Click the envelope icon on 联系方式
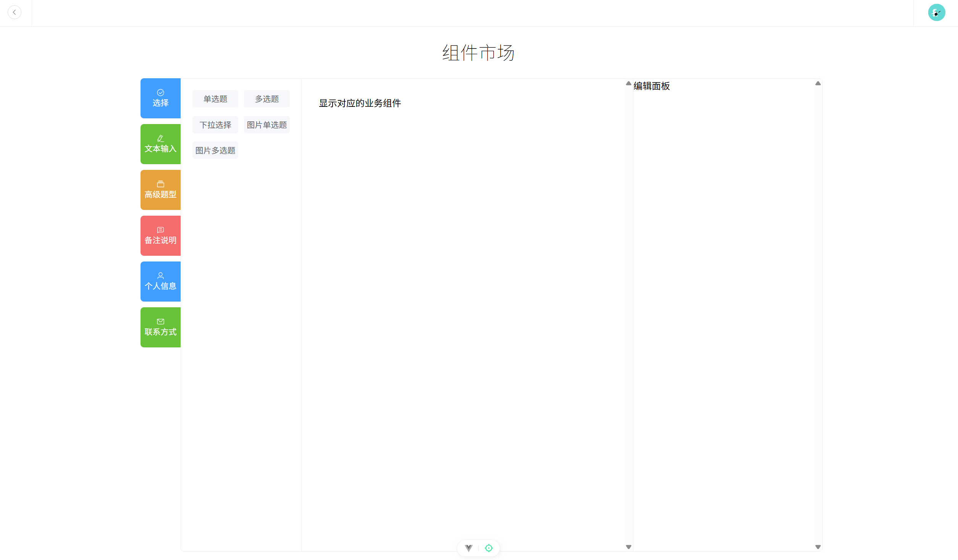958x560 pixels. pyautogui.click(x=160, y=321)
